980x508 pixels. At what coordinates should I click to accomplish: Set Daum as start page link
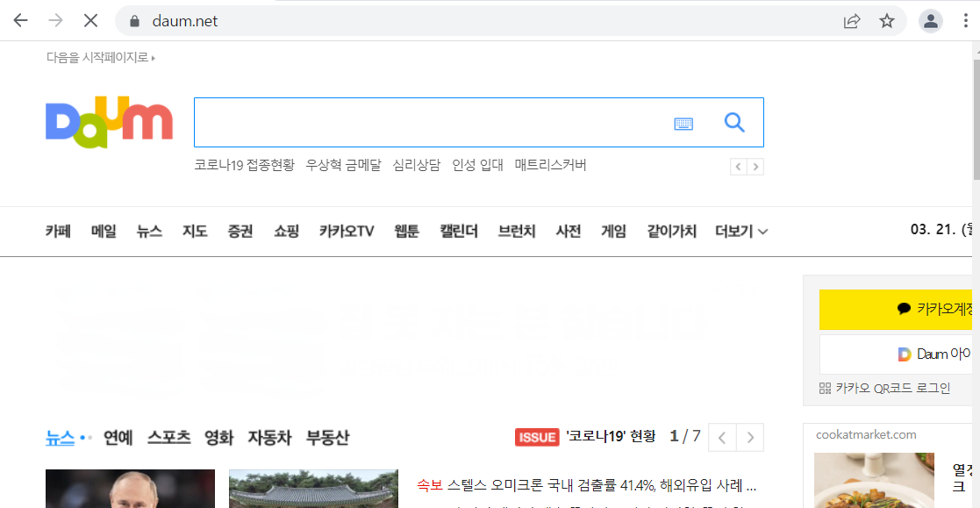[x=100, y=58]
